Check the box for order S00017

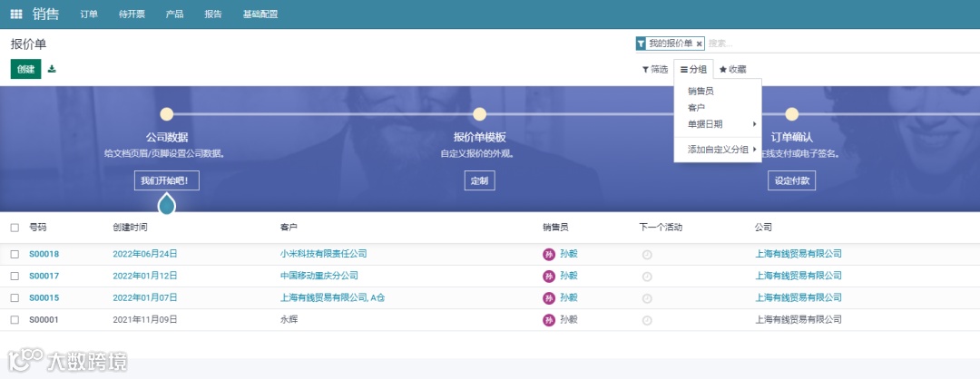(x=15, y=276)
